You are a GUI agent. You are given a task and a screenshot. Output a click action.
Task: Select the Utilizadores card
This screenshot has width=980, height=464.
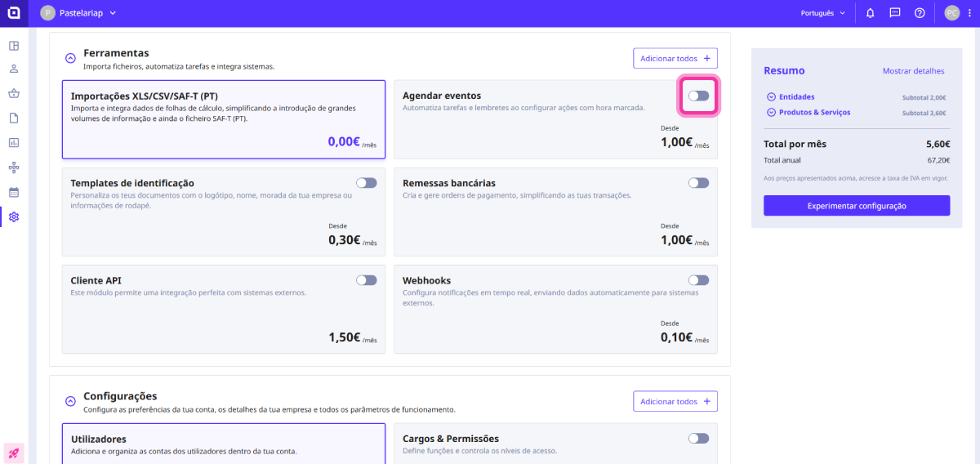[224, 444]
